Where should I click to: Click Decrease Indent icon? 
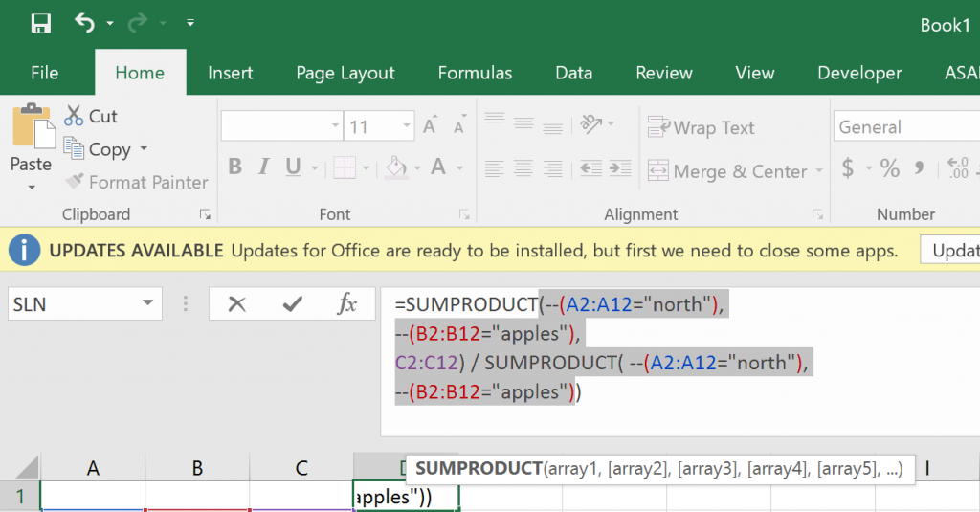pyautogui.click(x=590, y=168)
